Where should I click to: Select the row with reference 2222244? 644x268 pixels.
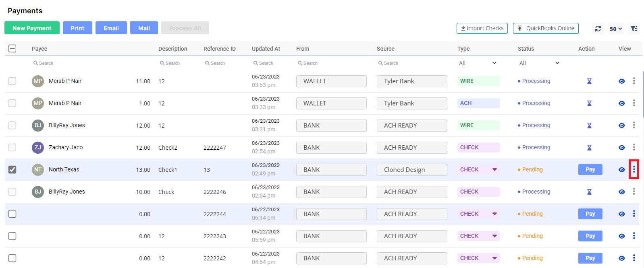[12, 214]
